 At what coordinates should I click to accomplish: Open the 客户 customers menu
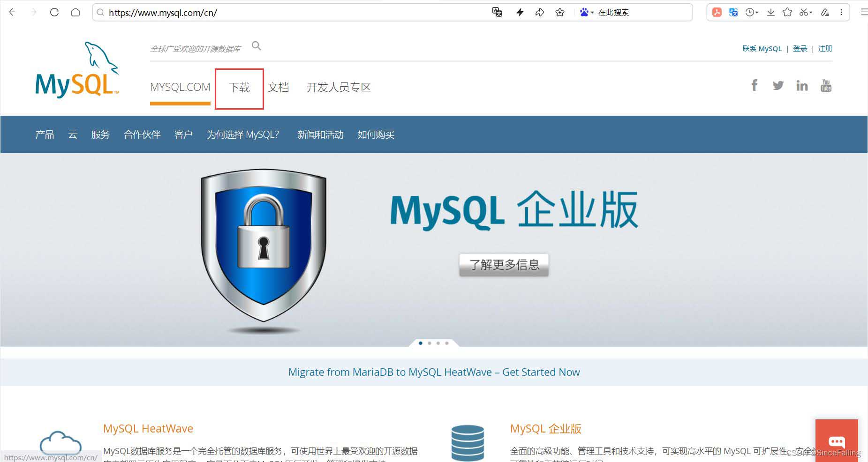point(183,135)
